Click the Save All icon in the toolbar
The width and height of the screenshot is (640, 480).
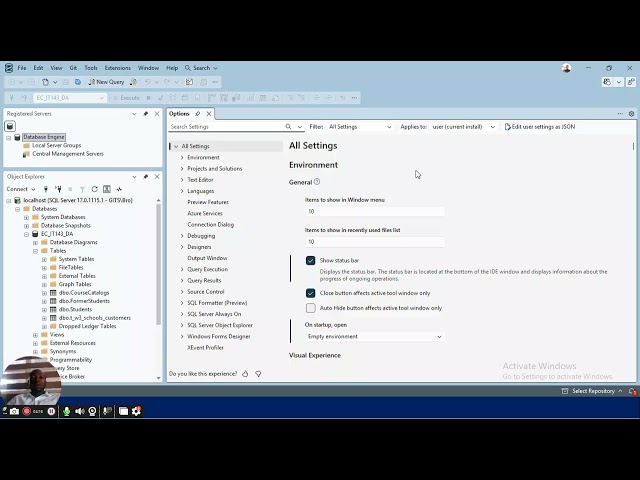pyautogui.click(x=78, y=82)
